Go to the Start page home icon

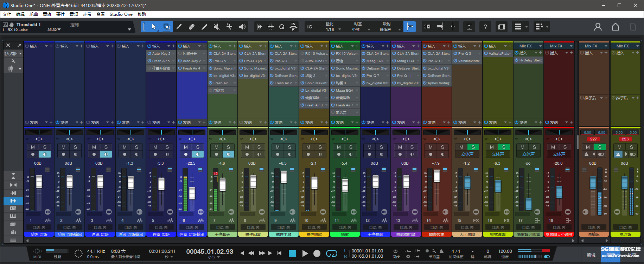[x=616, y=27]
